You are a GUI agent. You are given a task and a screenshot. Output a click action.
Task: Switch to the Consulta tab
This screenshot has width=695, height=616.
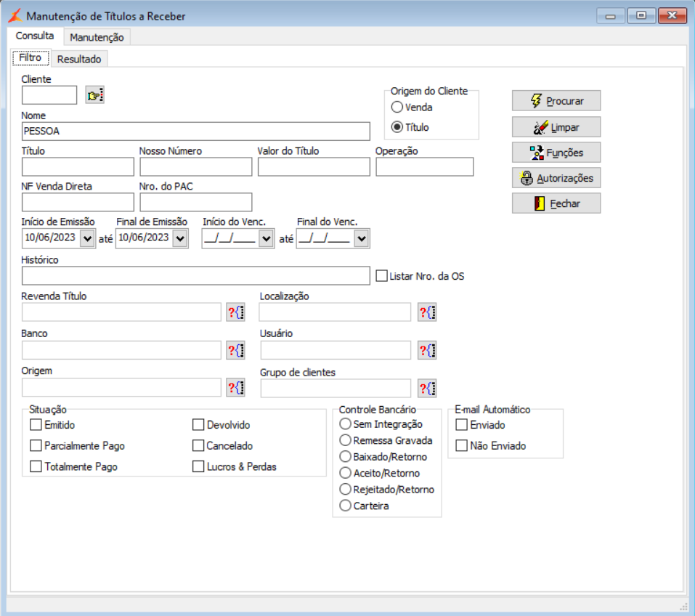tap(35, 36)
